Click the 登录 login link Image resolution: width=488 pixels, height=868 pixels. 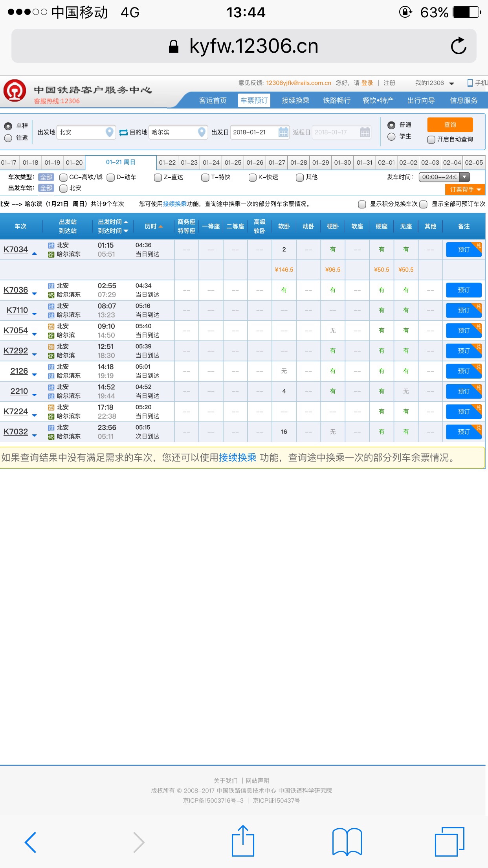click(367, 83)
